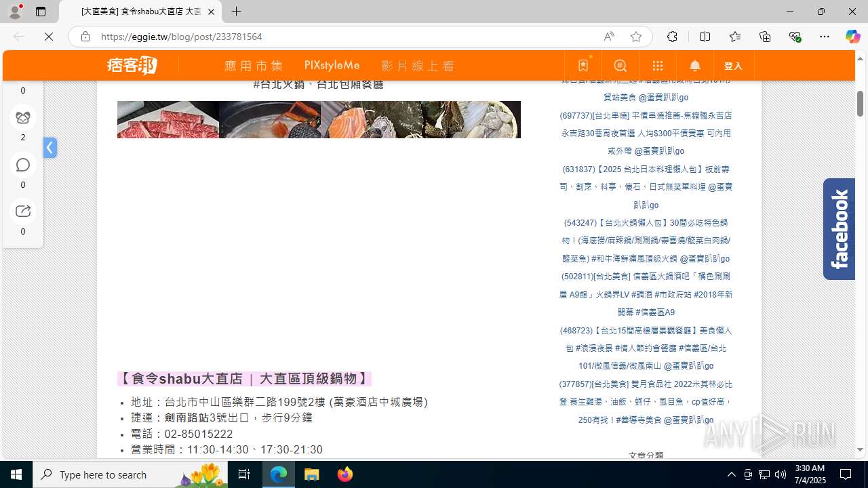Open Task View on taskbar
The width and height of the screenshot is (868, 488).
[x=244, y=474]
